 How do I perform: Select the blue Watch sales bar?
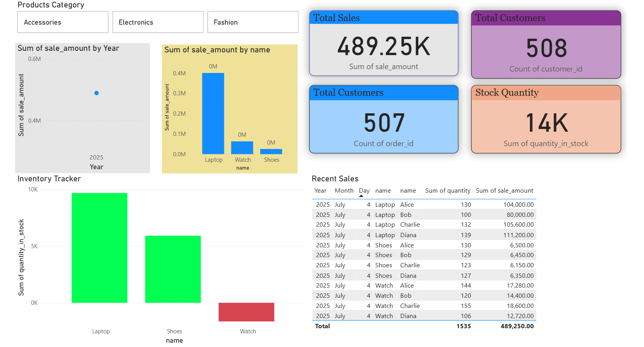[x=242, y=148]
